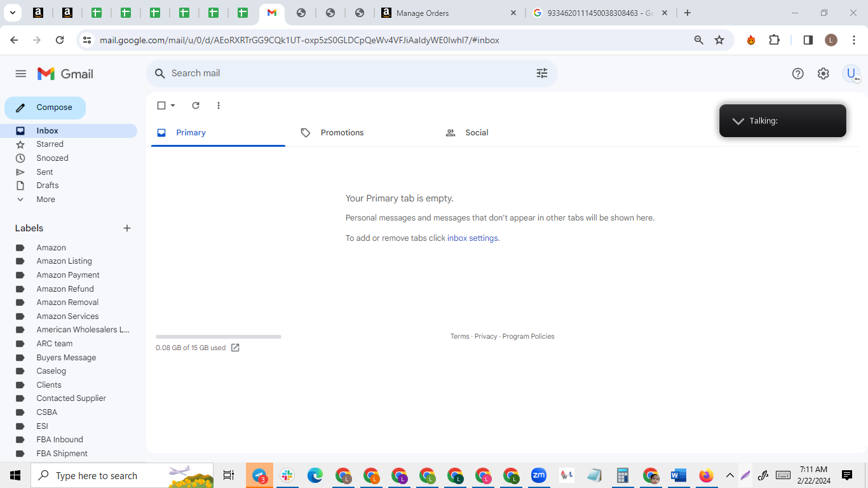This screenshot has width=868, height=488.
Task: Open the select dropdown arrow beside checkbox
Action: pos(173,105)
